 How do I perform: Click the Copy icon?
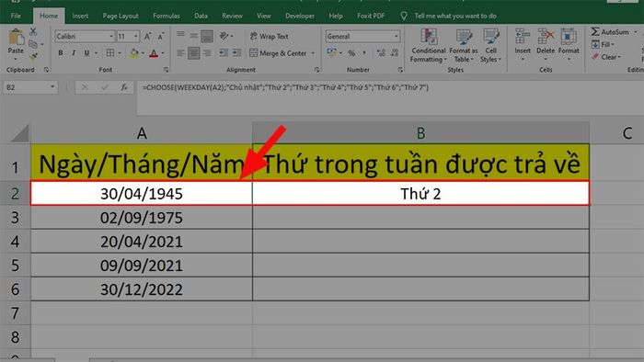(33, 43)
